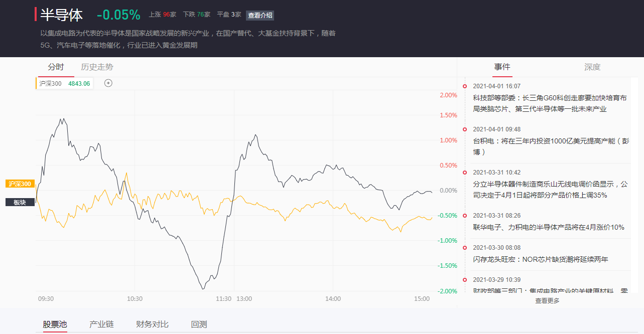644x334 pixels.
Task: Switch to the 财务对比 tab
Action: (x=152, y=324)
